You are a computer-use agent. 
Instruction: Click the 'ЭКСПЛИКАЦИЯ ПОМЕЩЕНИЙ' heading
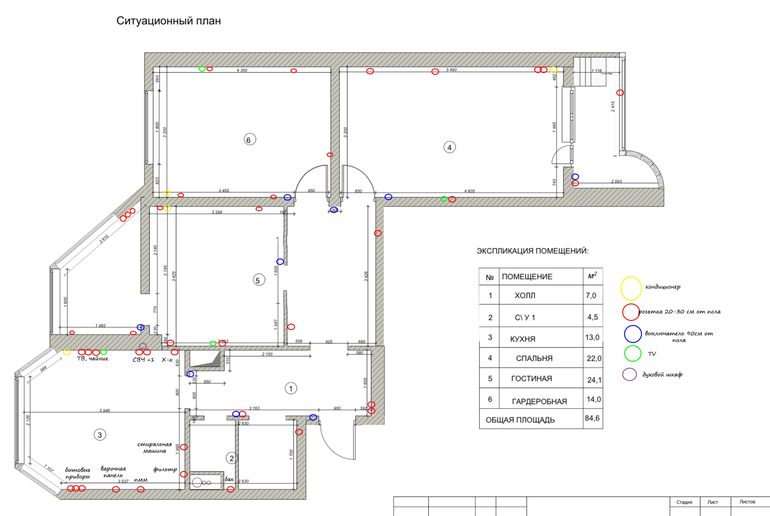pyautogui.click(x=532, y=252)
